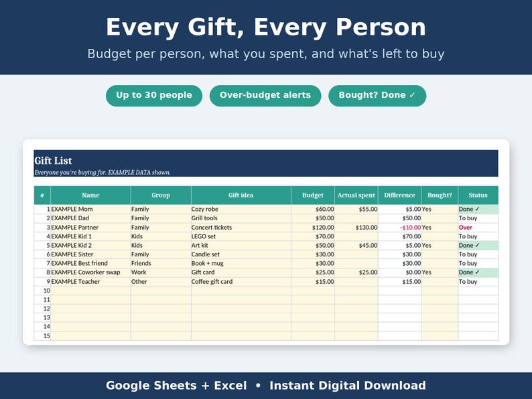Viewport: 532px width, 399px height.
Task: Click the red 'Over' status cell
Action: [x=478, y=228]
